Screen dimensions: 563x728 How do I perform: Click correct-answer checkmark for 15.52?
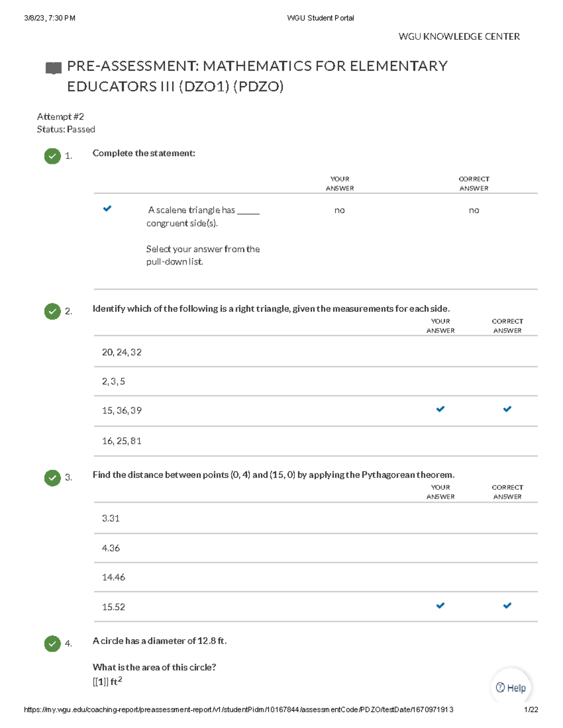[x=507, y=606]
